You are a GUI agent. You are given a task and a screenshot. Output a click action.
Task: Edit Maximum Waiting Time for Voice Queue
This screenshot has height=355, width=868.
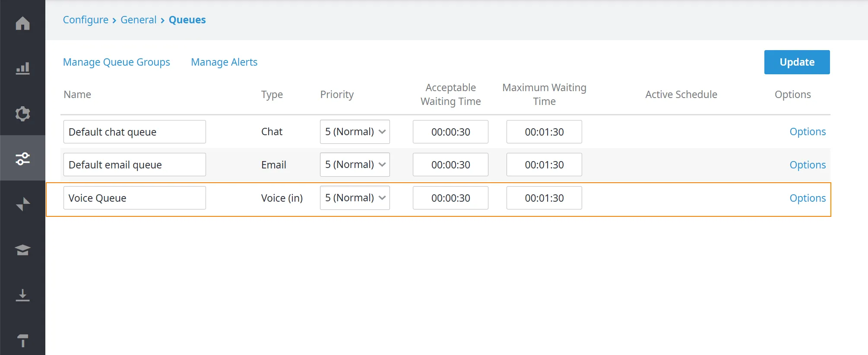(x=544, y=198)
